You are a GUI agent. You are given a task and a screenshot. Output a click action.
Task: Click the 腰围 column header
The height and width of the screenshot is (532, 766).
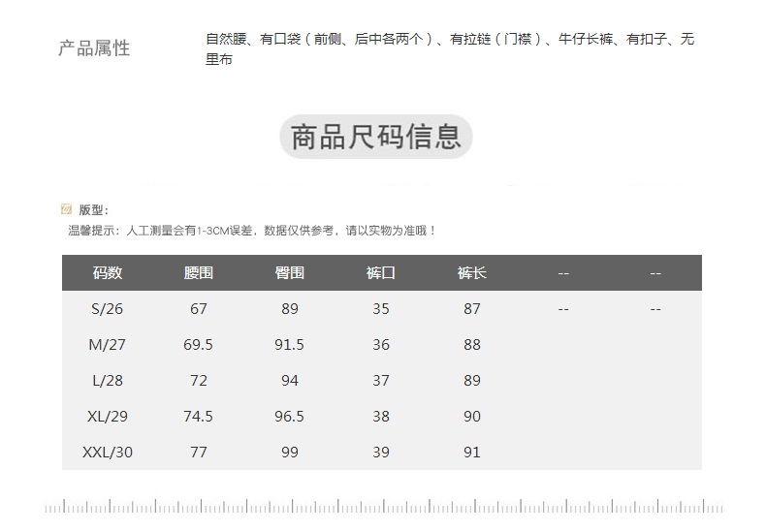tap(199, 273)
